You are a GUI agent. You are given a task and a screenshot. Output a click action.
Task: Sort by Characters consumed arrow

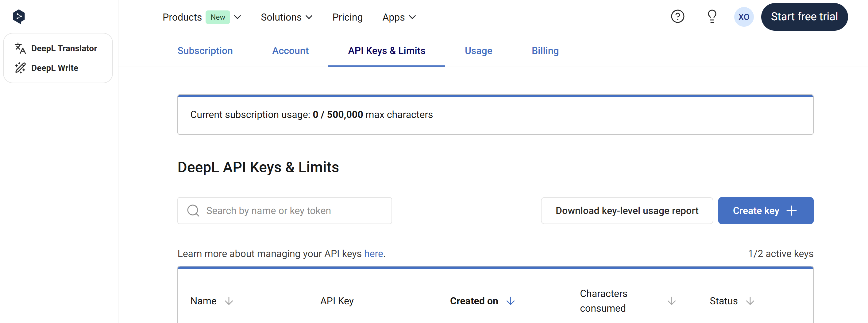(671, 301)
